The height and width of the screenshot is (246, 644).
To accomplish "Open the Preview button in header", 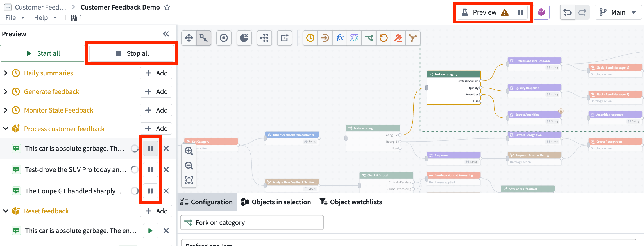I will [485, 12].
